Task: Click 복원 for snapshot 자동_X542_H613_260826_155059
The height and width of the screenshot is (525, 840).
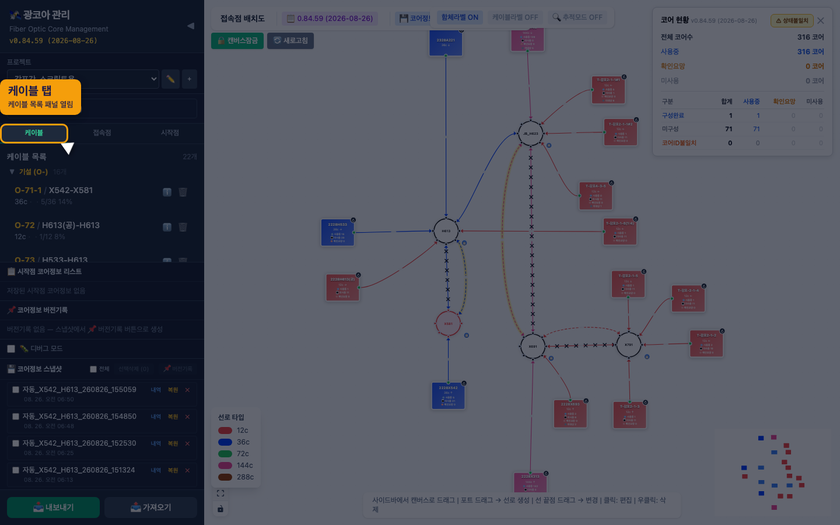Action: pyautogui.click(x=172, y=390)
